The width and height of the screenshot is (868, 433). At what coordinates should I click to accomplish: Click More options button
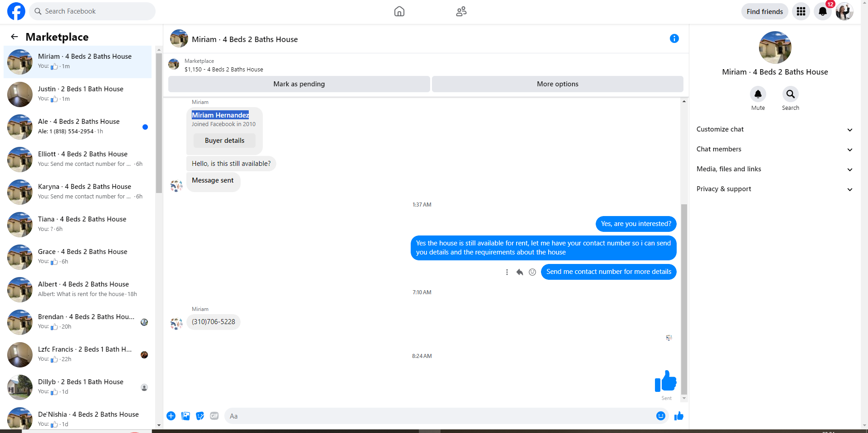pos(558,84)
